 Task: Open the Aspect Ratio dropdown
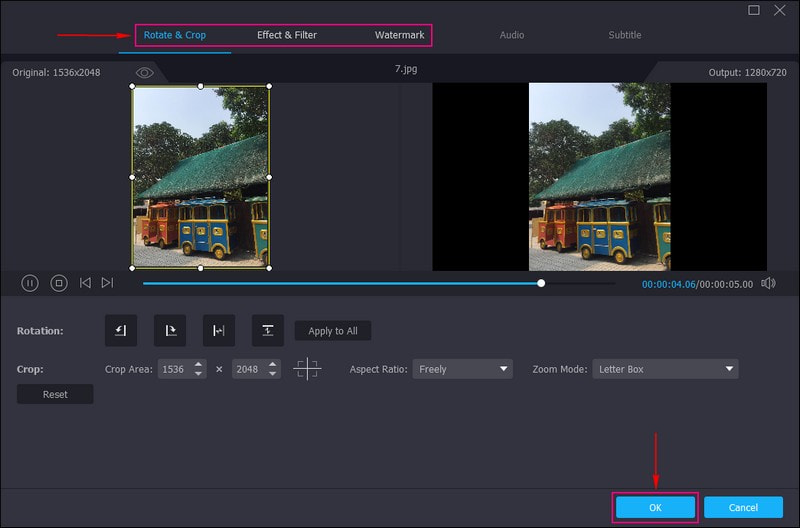[x=461, y=369]
